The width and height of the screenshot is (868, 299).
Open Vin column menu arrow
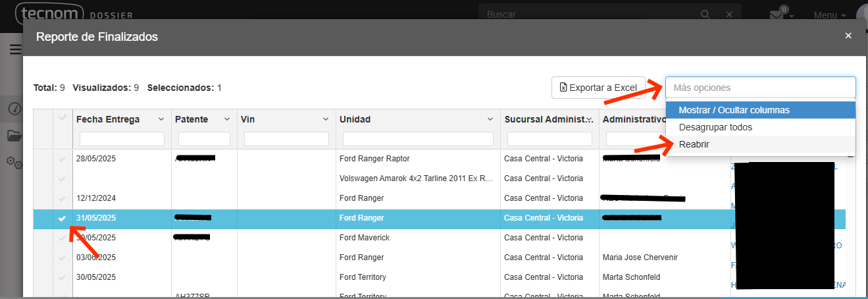click(x=326, y=119)
